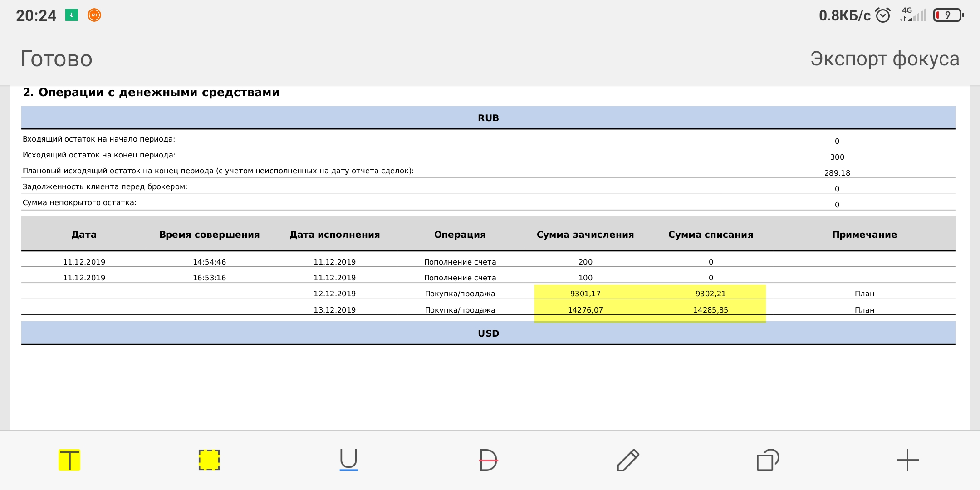This screenshot has height=490, width=980.
Task: Tap the battery indicator icon
Action: click(x=948, y=15)
